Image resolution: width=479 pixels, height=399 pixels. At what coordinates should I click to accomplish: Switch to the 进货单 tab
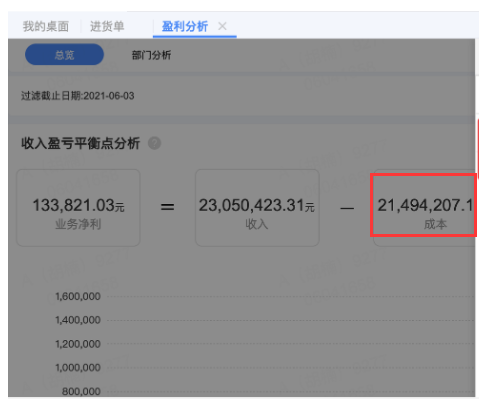click(x=107, y=26)
